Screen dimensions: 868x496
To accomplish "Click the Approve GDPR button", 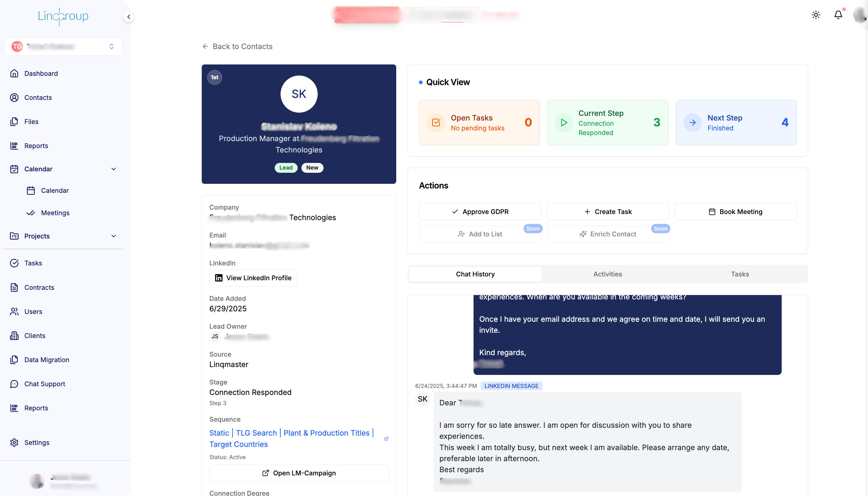I will pyautogui.click(x=480, y=211).
